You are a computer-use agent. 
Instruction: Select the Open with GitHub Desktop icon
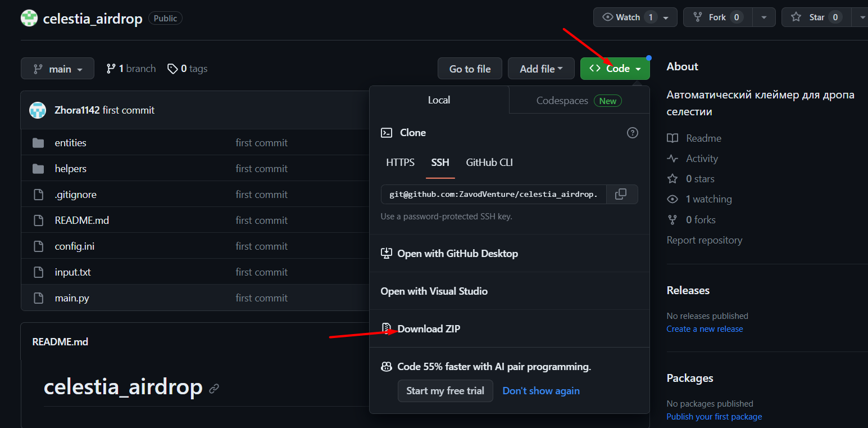click(387, 253)
